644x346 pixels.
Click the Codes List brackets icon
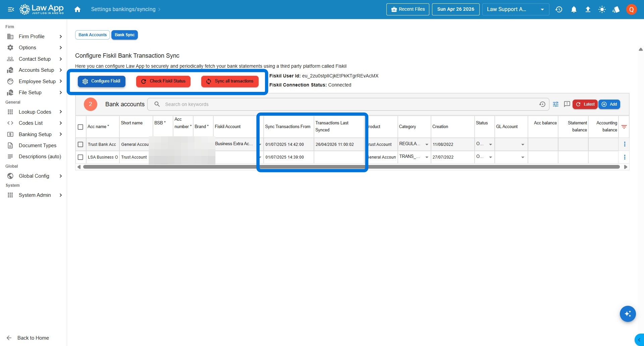[10, 123]
